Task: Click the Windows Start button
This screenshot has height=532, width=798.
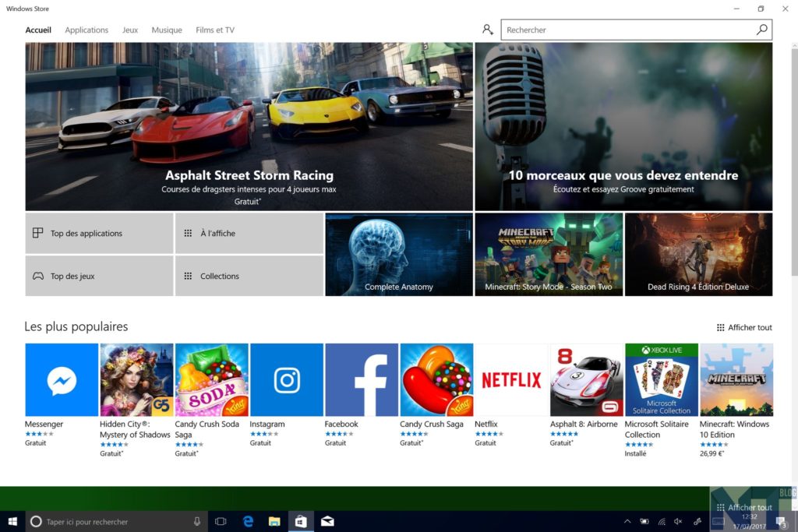Action: click(12, 521)
